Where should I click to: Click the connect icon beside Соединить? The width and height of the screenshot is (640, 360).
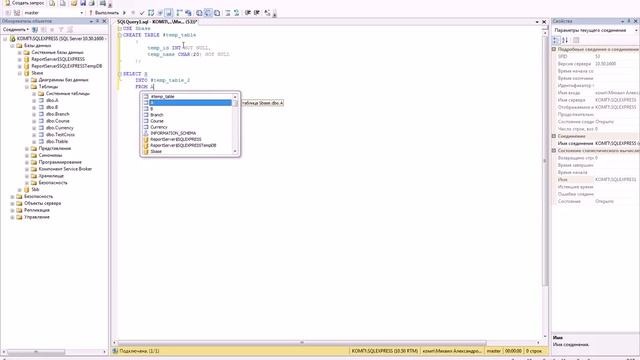[x=35, y=30]
